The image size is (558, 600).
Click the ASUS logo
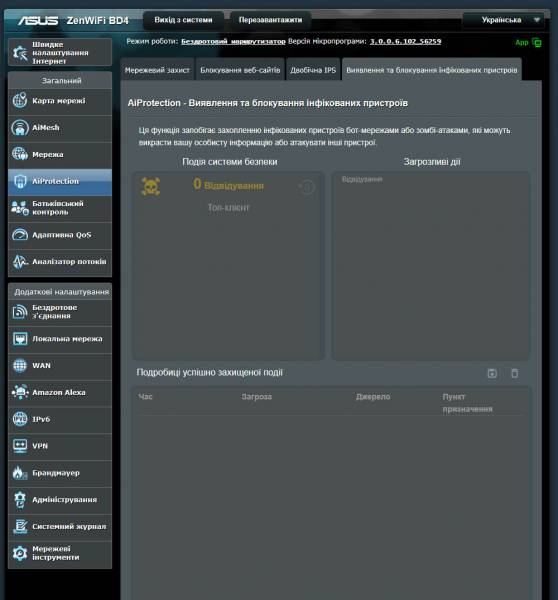coord(38,20)
